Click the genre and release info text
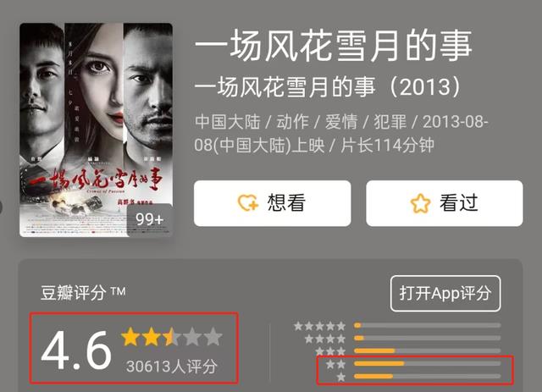The width and height of the screenshot is (542, 392). [x=341, y=134]
